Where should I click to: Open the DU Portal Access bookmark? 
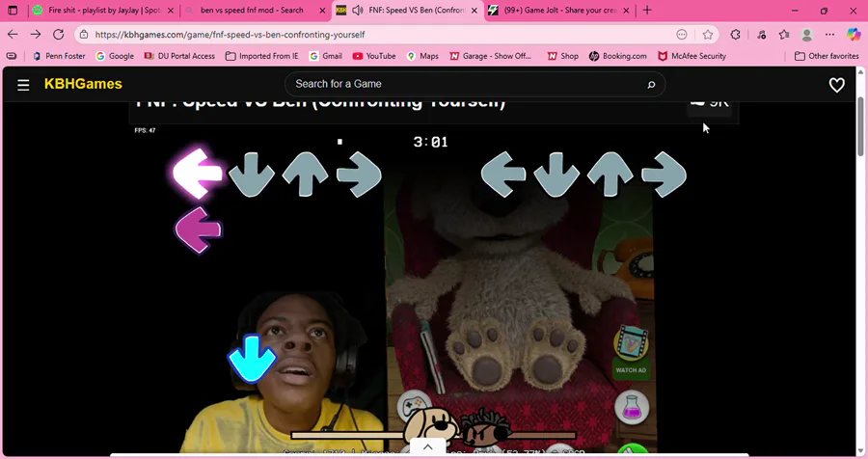pos(179,56)
